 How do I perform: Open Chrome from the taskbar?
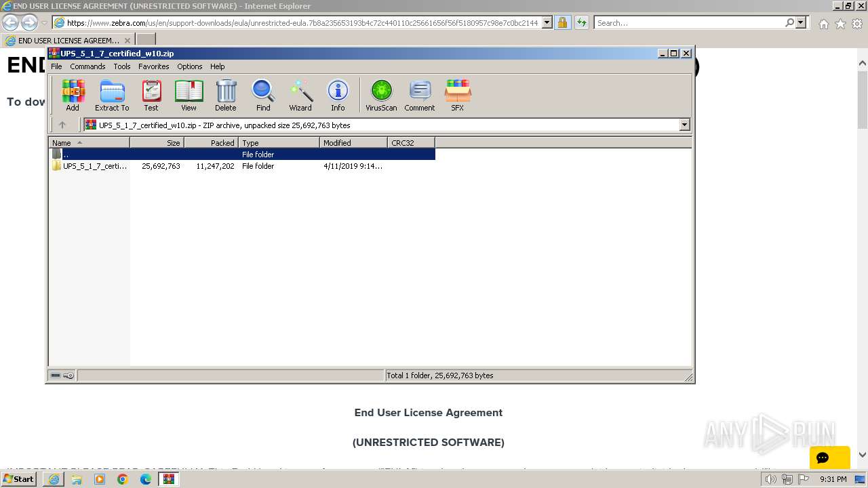click(123, 479)
